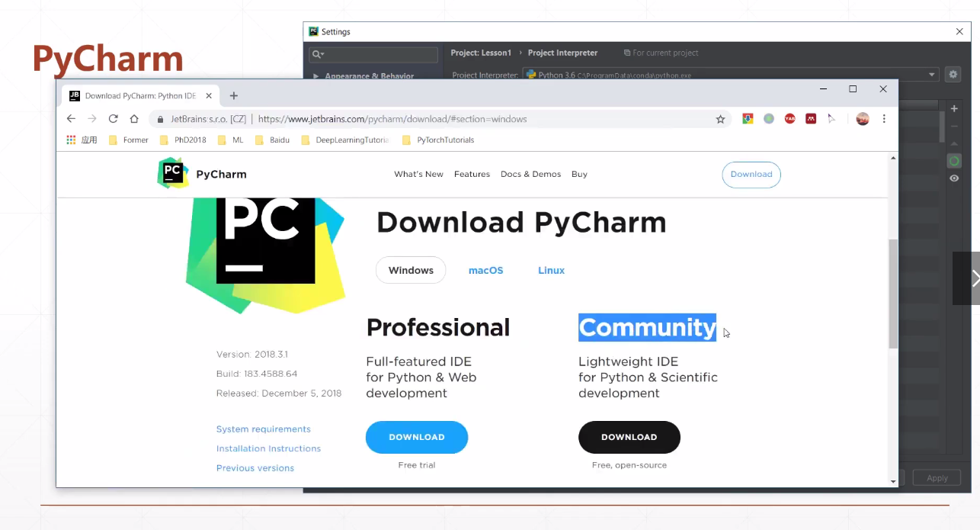Click the Chrome extension with green download arrow
The height and width of the screenshot is (530, 980).
[x=748, y=119]
